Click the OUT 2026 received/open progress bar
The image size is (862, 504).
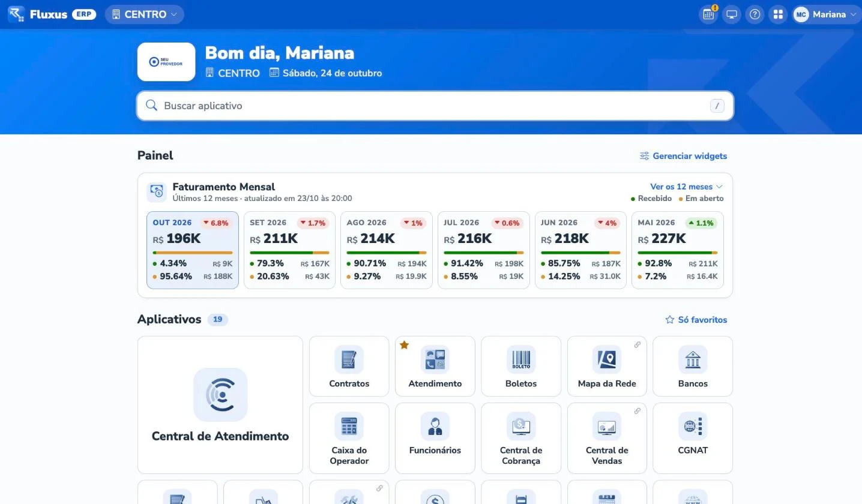tap(193, 253)
